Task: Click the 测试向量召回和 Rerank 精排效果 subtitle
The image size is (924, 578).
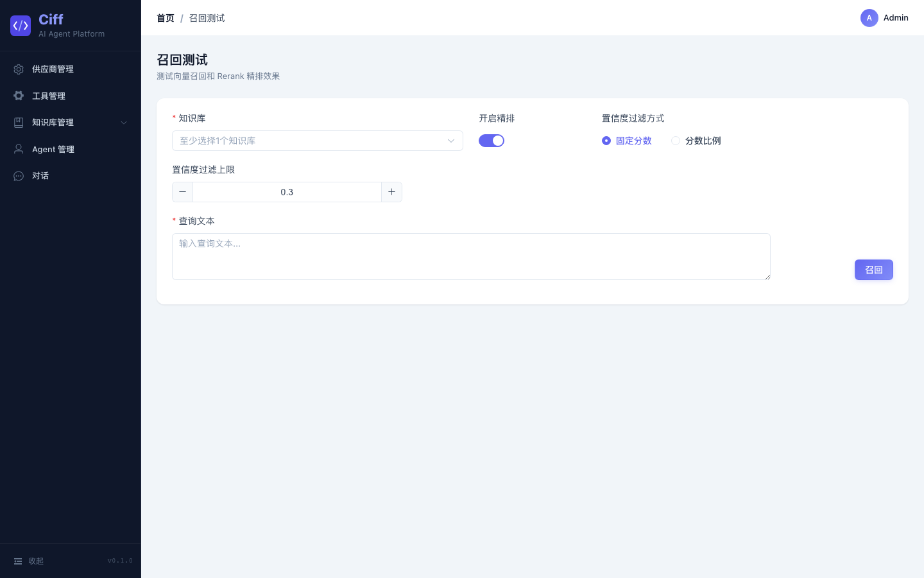Action: [218, 76]
